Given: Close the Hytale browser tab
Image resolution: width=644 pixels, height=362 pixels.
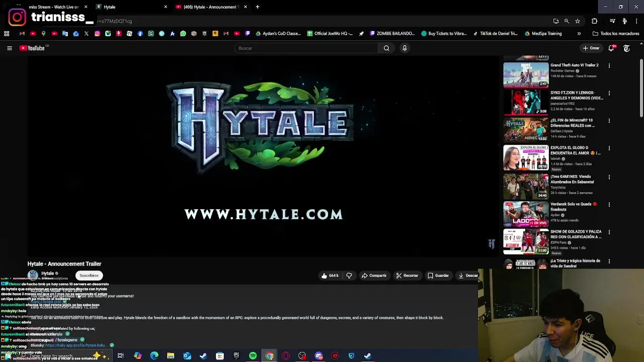Looking at the screenshot, I should (166, 7).
